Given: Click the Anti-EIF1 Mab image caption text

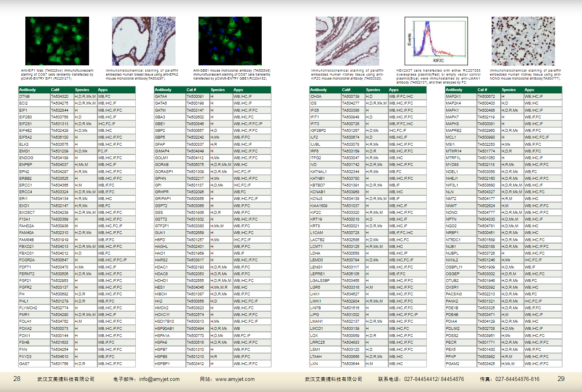Looking at the screenshot, I should click(x=57, y=74).
